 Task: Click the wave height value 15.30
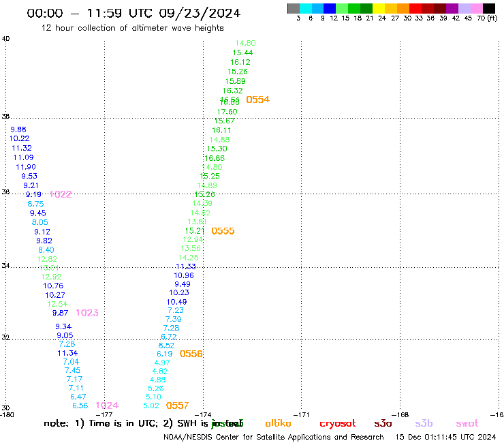point(217,149)
